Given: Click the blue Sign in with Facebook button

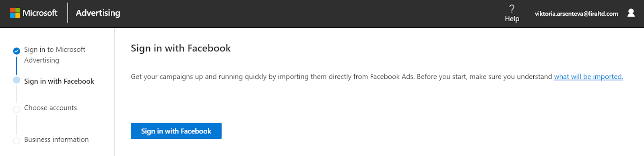Looking at the screenshot, I should (176, 131).
